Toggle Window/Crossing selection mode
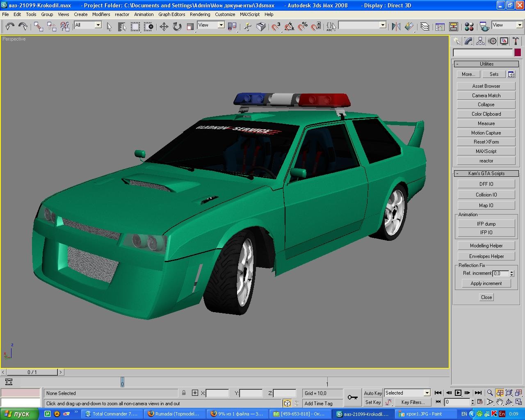525x420 pixels. pyautogui.click(x=148, y=27)
